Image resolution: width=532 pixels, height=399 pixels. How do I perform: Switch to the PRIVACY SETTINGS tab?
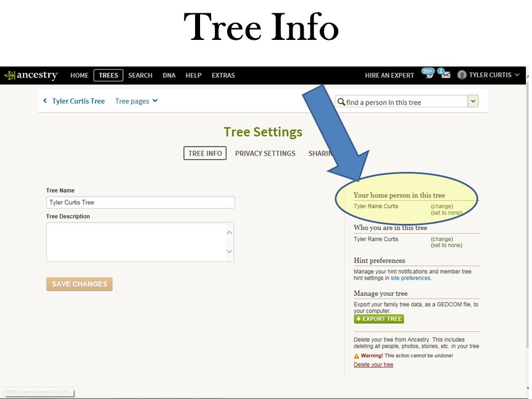(x=265, y=154)
